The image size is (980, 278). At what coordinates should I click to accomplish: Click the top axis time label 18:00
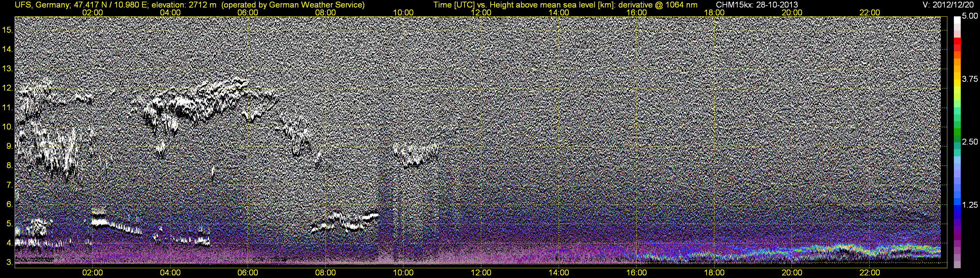[x=714, y=12]
